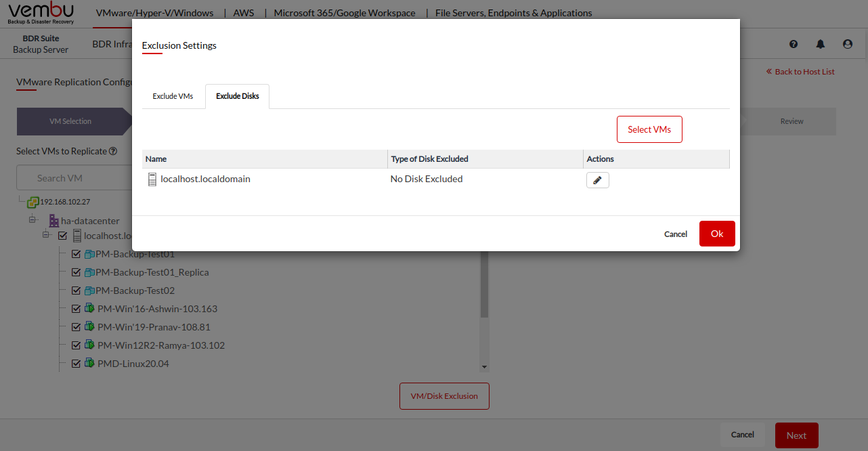Click the ha-datacenter building icon

[x=53, y=221]
